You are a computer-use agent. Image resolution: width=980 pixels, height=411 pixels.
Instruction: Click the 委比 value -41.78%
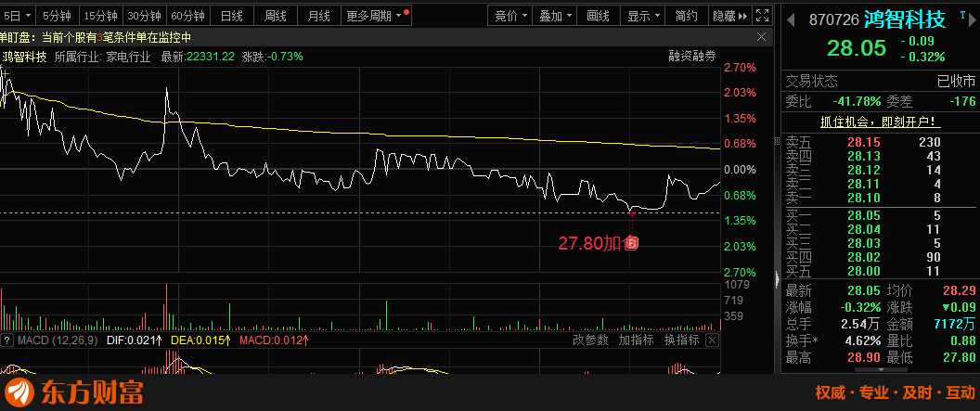pos(857,101)
